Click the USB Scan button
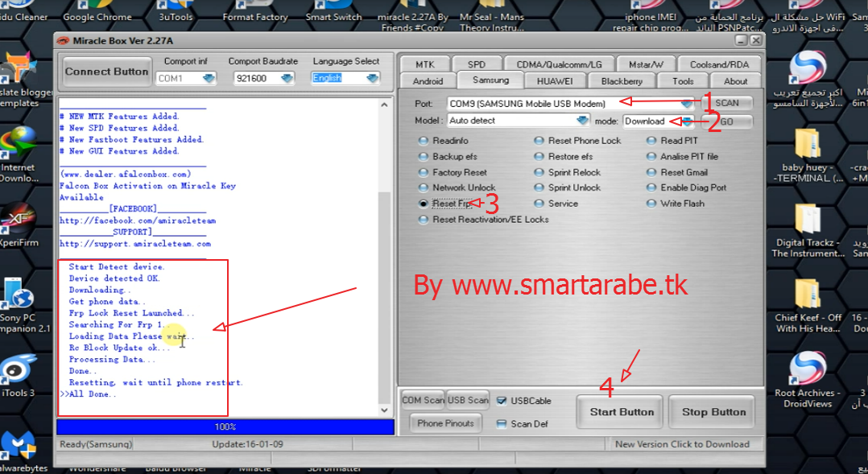 468,400
